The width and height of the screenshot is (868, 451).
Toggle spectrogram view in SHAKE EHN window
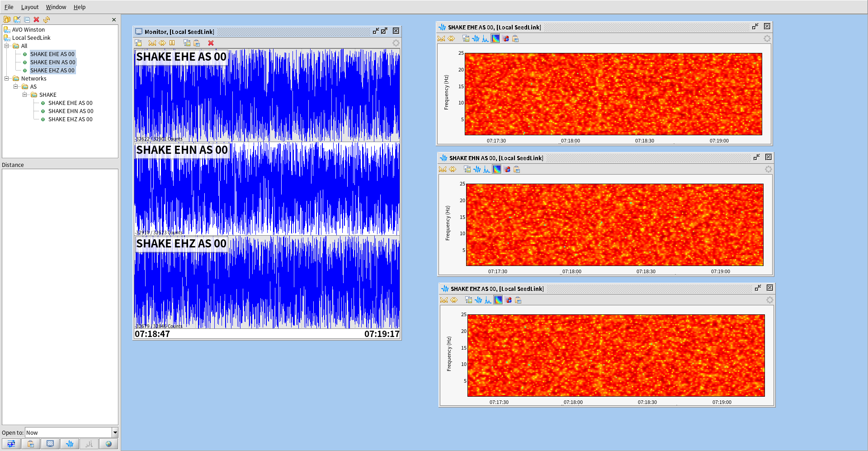(497, 169)
